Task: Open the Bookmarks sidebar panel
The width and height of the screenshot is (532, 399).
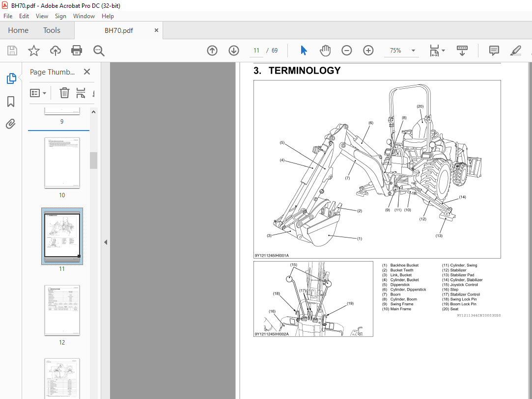Action: pyautogui.click(x=11, y=102)
